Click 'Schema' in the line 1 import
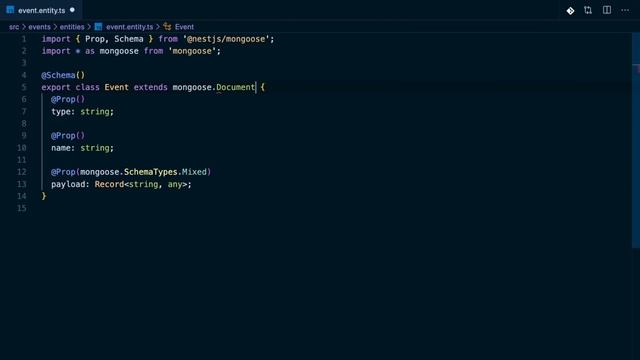 [129, 39]
